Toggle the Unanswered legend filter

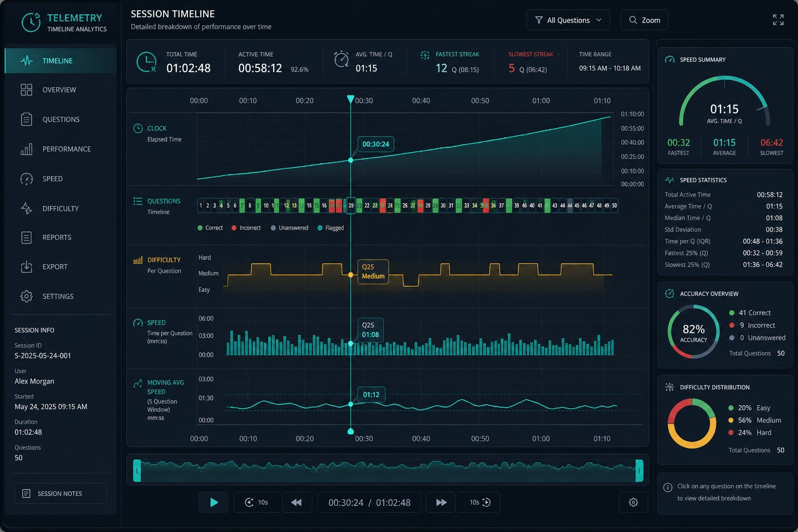click(289, 228)
